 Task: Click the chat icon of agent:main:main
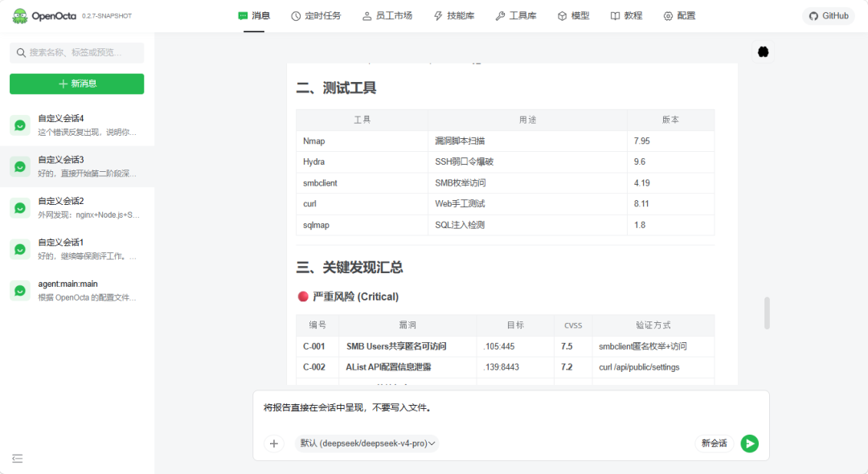click(x=20, y=290)
